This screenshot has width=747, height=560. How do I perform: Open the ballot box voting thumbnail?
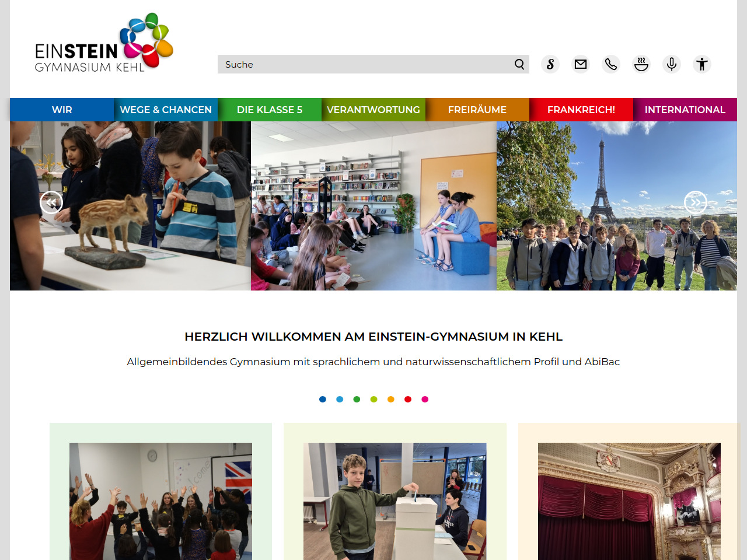[395, 501]
